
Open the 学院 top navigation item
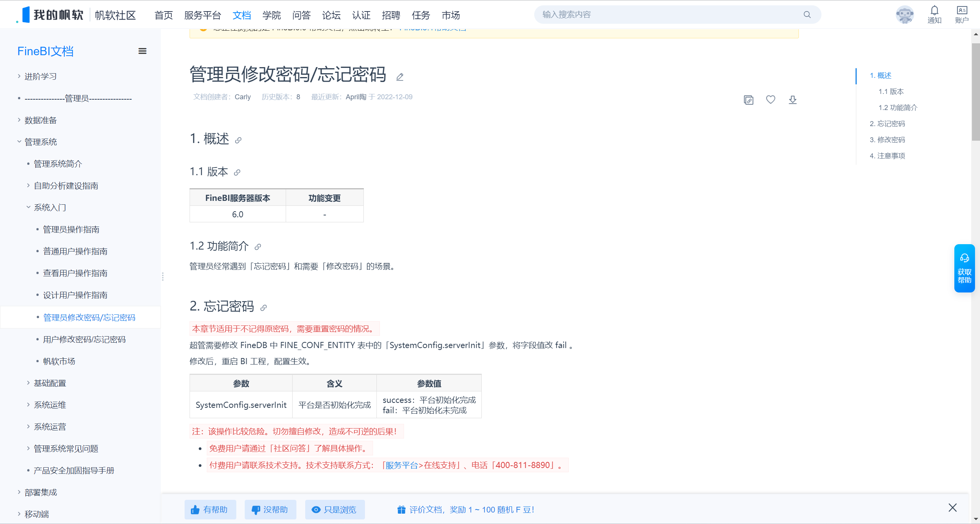tap(272, 15)
